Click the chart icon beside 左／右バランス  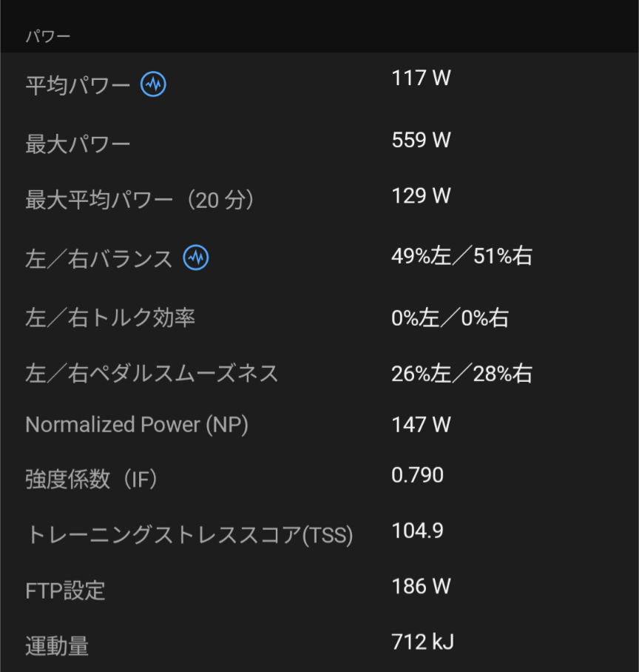click(196, 258)
